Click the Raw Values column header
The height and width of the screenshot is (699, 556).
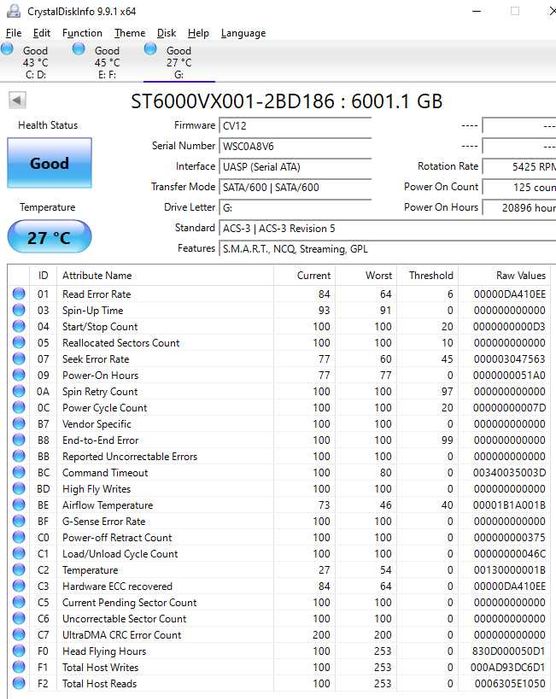(505, 275)
